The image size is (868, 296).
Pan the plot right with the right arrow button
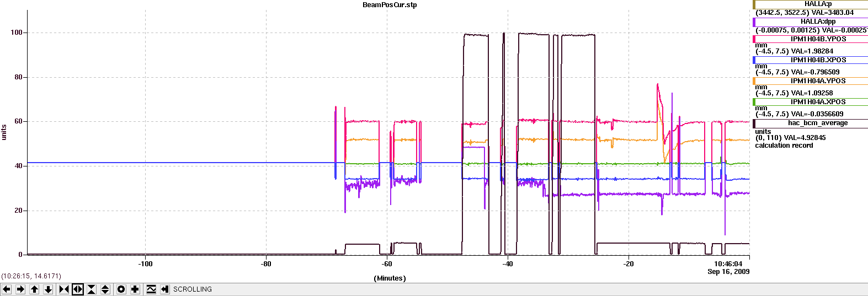click(20, 289)
